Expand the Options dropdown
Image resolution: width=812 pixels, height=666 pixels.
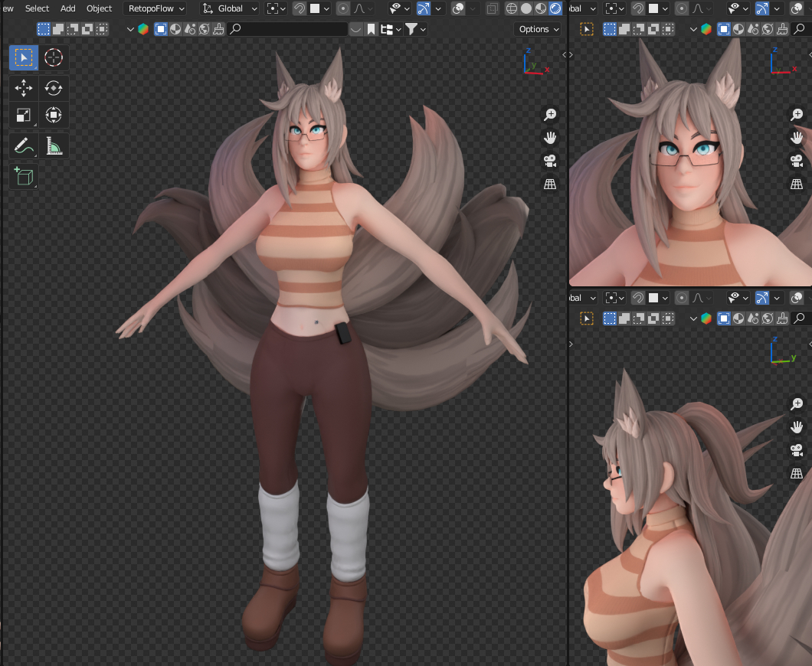pos(537,29)
